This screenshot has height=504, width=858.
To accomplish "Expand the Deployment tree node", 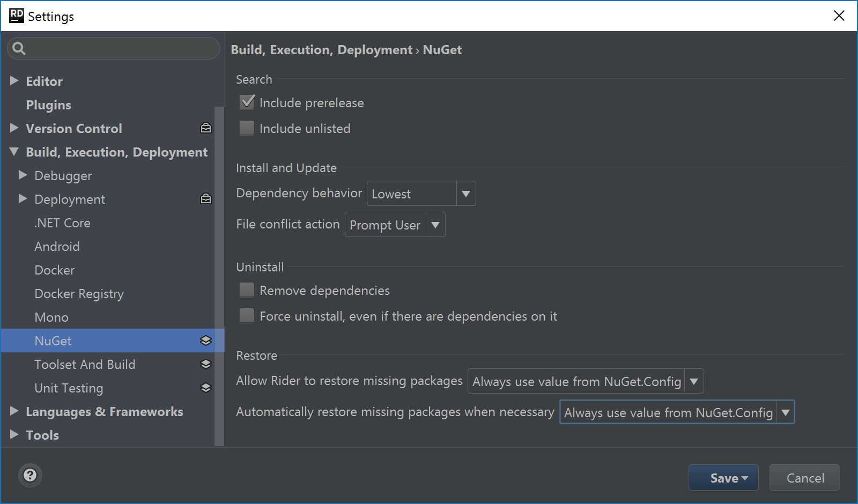I will [23, 198].
